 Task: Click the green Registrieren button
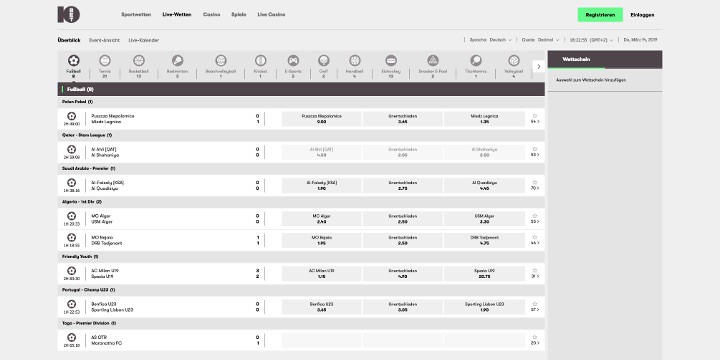click(600, 15)
